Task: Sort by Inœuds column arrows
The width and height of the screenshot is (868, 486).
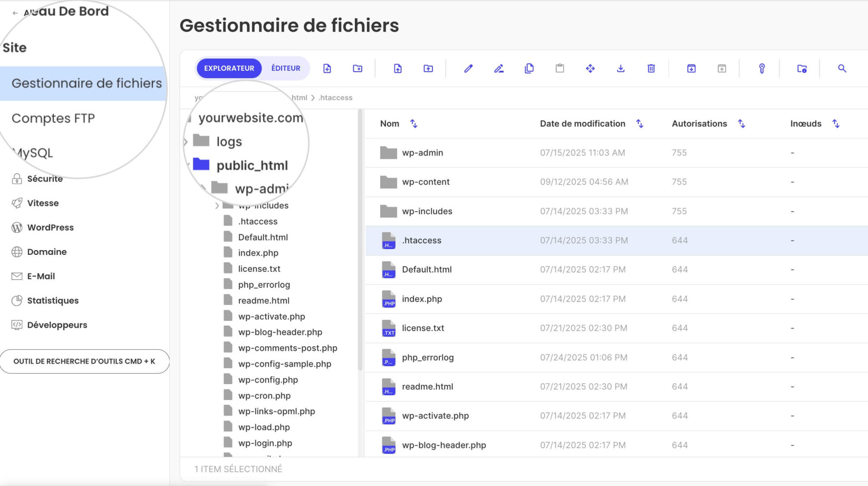Action: pos(836,123)
